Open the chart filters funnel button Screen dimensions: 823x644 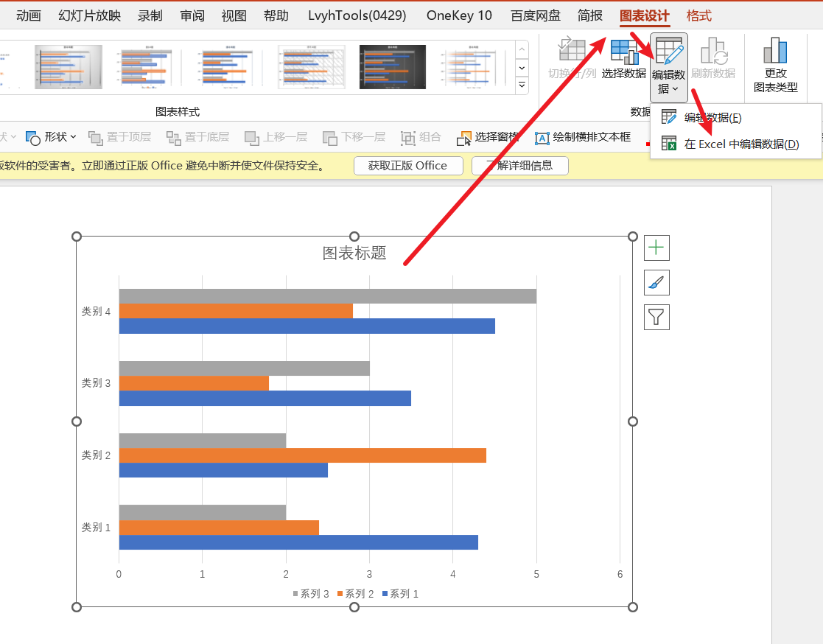pyautogui.click(x=656, y=317)
